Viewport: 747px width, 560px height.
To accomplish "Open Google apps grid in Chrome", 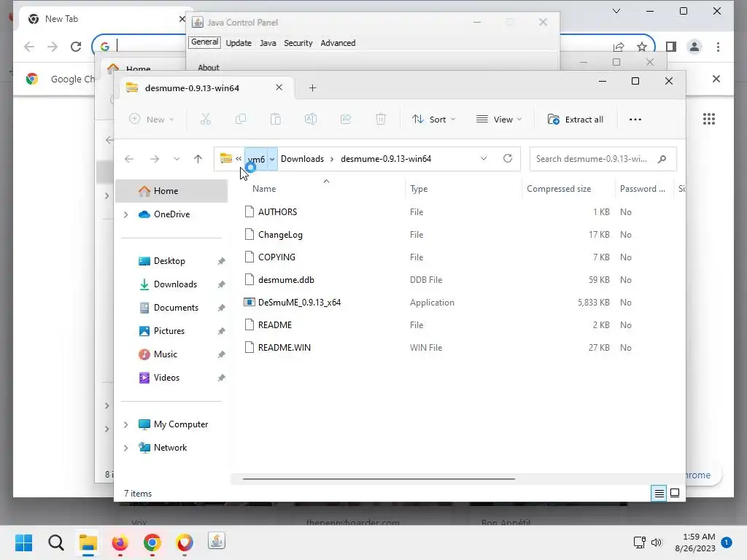I will click(709, 119).
